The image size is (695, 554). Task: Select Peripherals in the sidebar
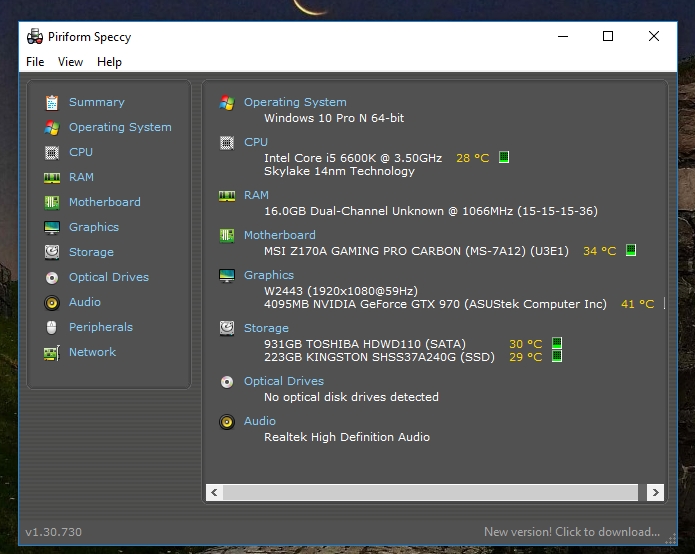(x=101, y=328)
